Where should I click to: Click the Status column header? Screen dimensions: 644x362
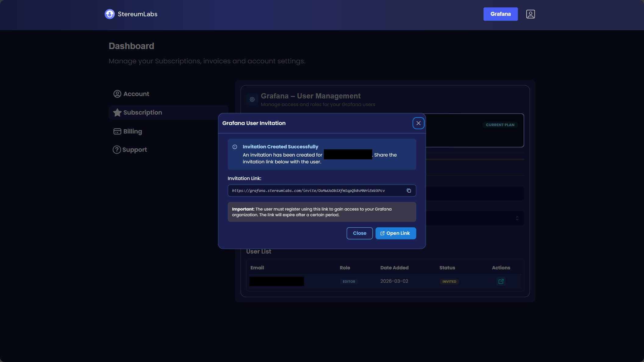coord(447,268)
